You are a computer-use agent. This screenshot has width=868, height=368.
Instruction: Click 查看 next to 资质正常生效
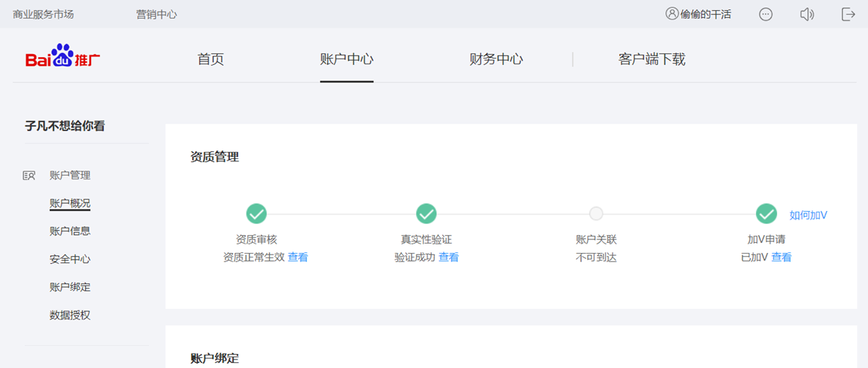coord(298,257)
